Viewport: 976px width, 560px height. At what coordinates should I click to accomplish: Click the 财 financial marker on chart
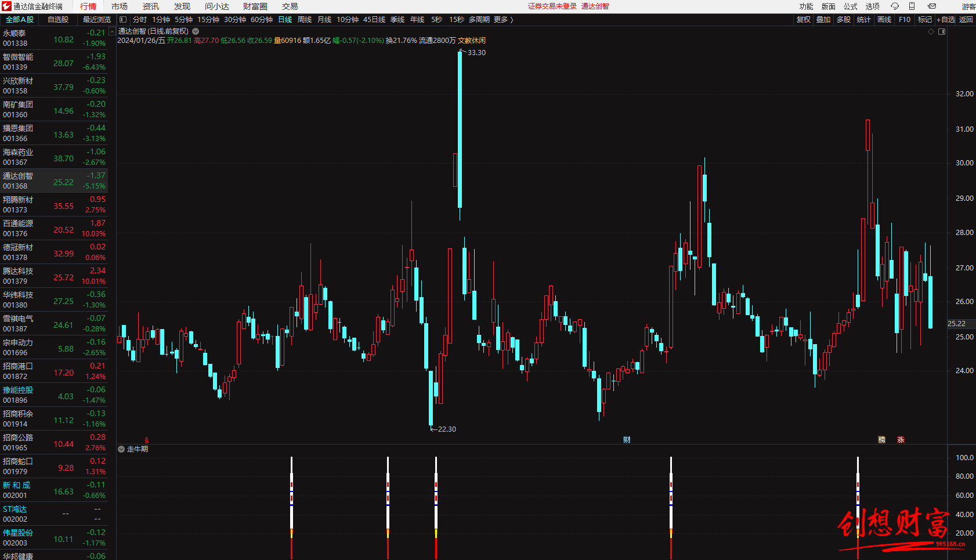coord(627,440)
